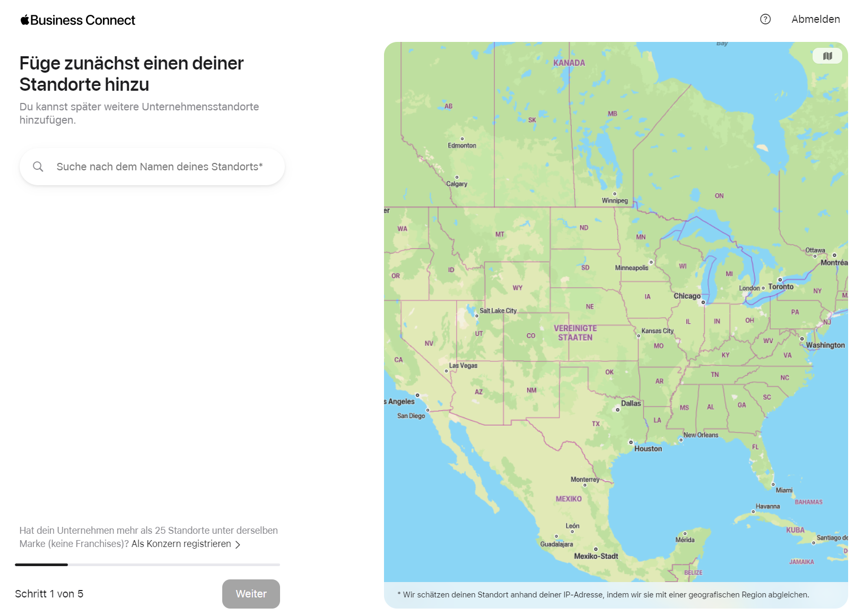The image size is (855, 616).
Task: Select the Las Vegas map marker
Action: pos(446,371)
